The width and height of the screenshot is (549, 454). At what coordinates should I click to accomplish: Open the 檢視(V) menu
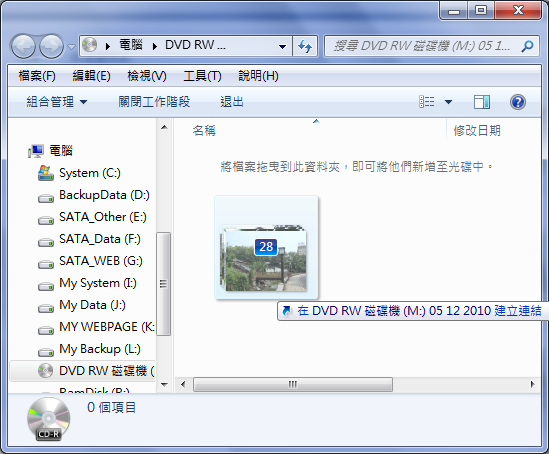[x=147, y=76]
